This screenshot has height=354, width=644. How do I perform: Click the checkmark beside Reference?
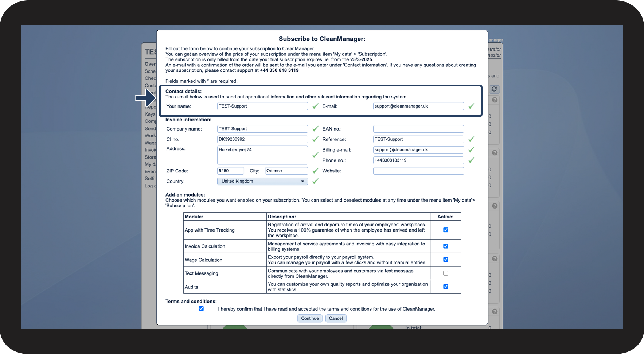471,139
